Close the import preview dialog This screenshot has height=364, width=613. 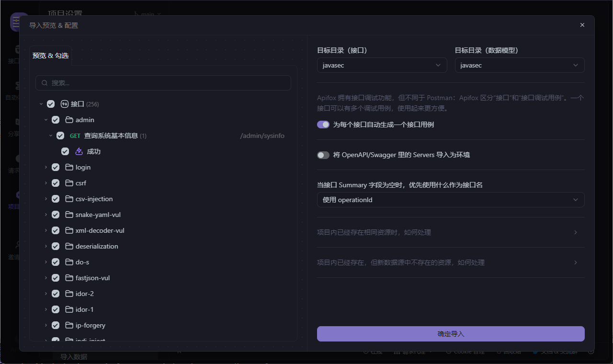(582, 25)
